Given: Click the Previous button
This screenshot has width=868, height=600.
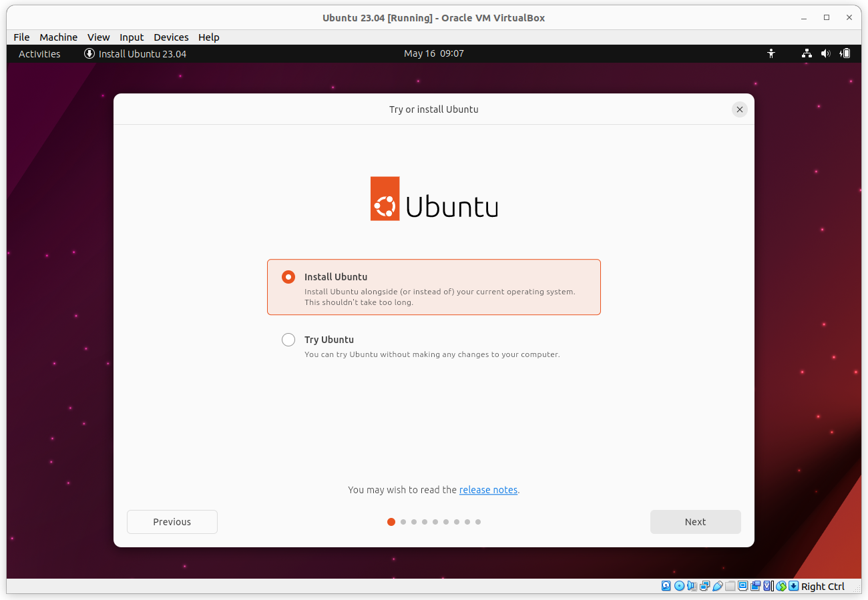Looking at the screenshot, I should [172, 522].
